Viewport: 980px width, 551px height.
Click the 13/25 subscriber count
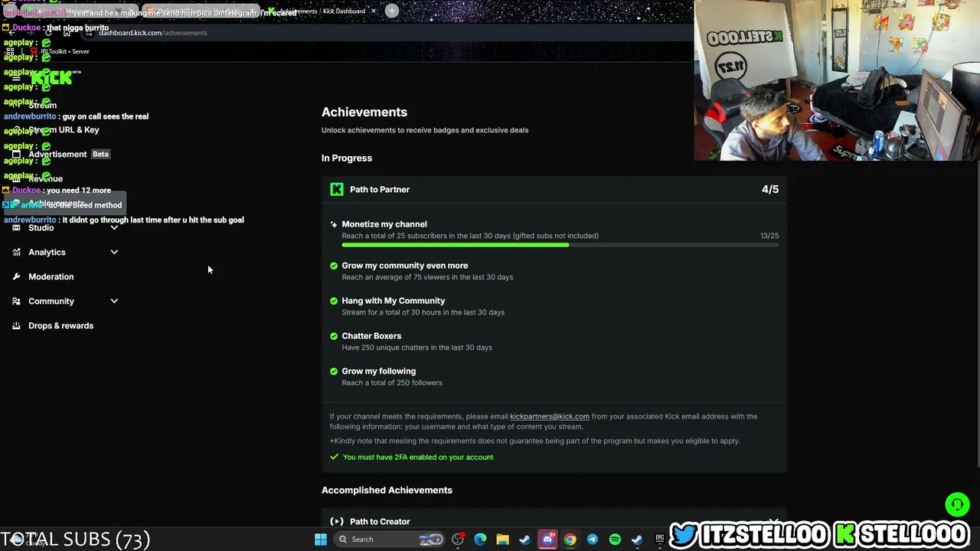[x=769, y=236]
